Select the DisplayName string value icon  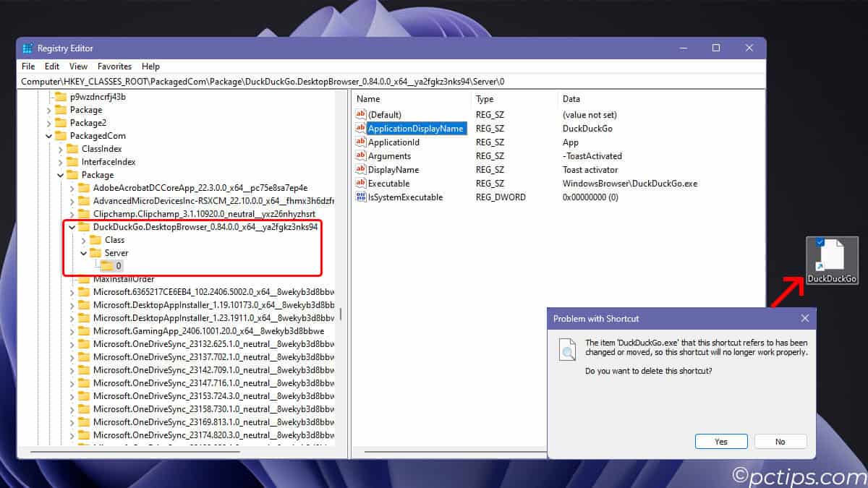click(x=359, y=169)
